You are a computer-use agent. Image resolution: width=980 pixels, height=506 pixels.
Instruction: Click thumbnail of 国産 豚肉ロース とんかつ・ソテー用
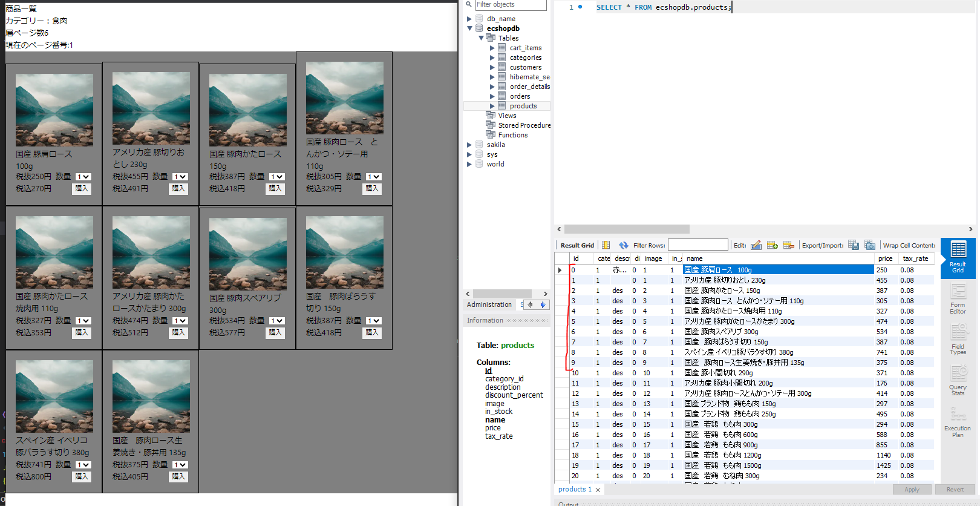tap(345, 97)
